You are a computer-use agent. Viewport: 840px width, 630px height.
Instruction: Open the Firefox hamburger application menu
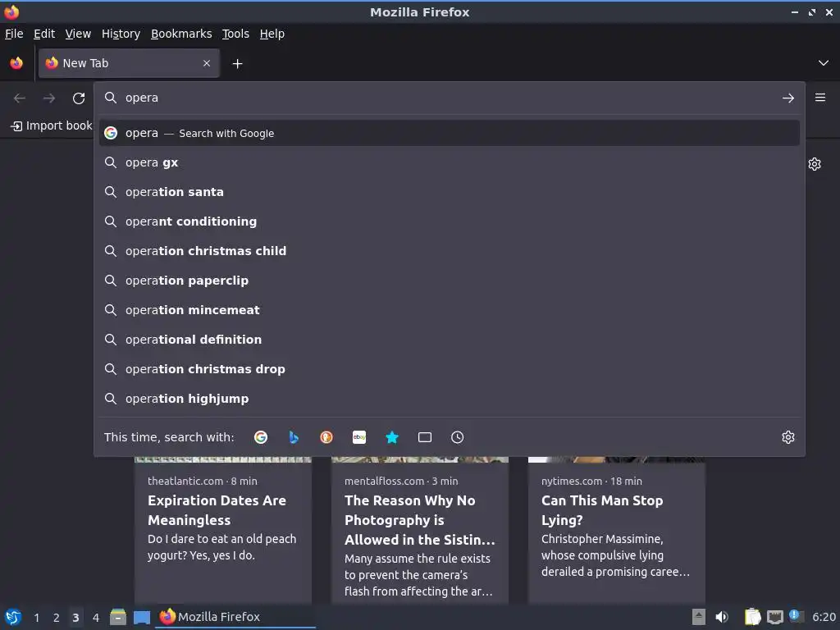[x=820, y=98]
